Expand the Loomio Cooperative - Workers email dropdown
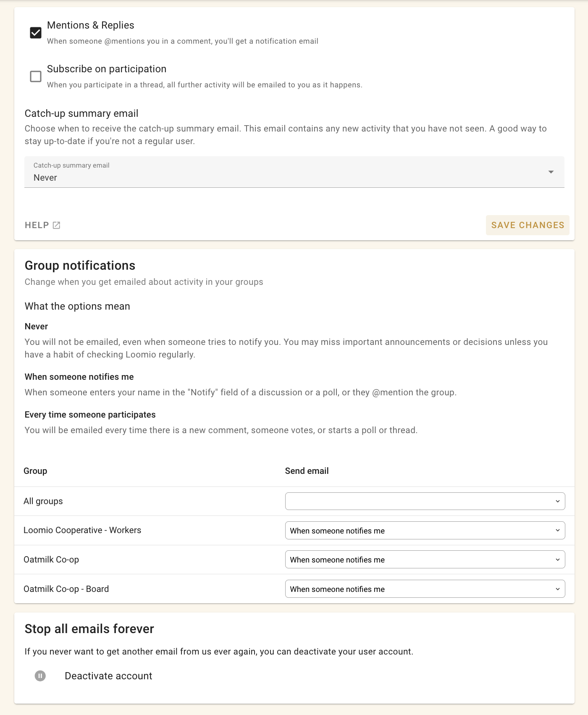Viewport: 588px width, 715px height. click(425, 531)
